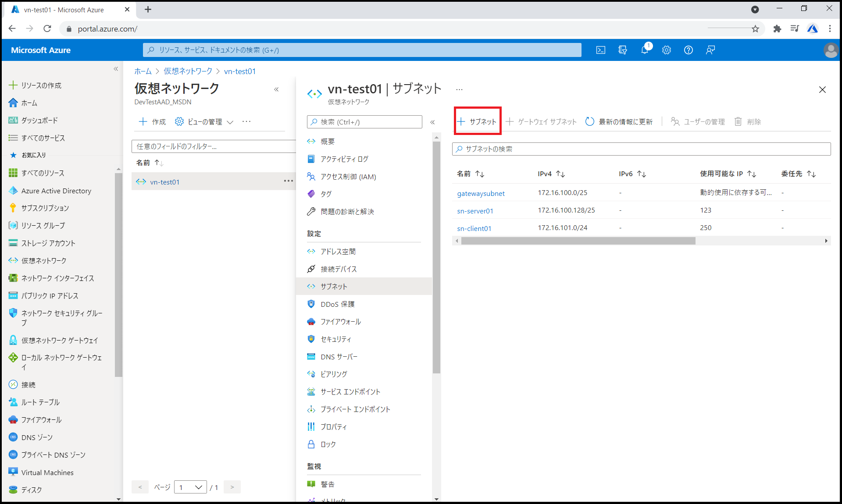Open portal settings gear icon

tap(666, 50)
